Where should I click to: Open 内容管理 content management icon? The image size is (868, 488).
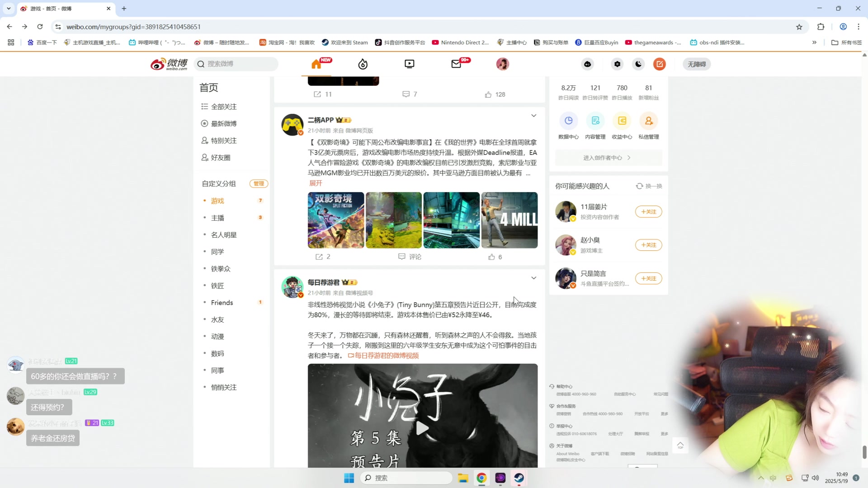click(595, 121)
